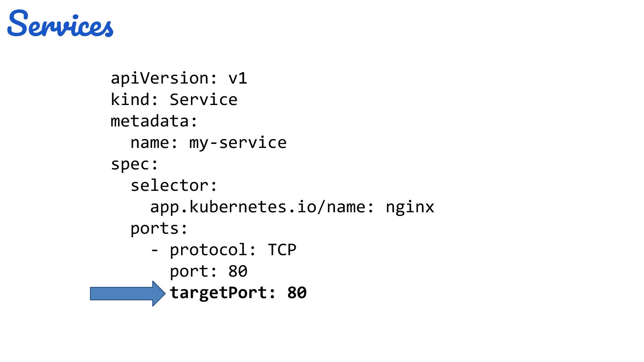The width and height of the screenshot is (644, 362).
Task: Click the Services slide title
Action: point(60,25)
